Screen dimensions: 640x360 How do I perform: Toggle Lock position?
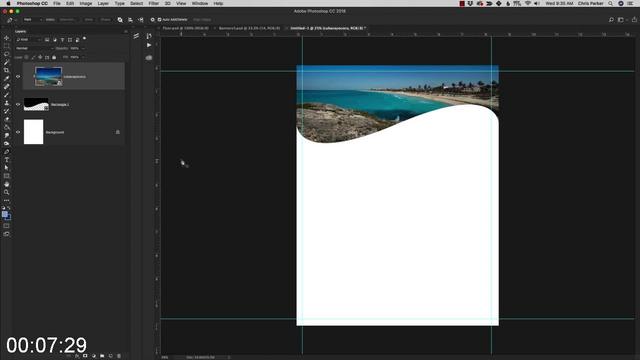coord(40,57)
